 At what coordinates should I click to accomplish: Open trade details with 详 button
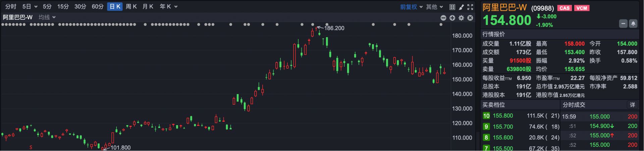[632, 105]
